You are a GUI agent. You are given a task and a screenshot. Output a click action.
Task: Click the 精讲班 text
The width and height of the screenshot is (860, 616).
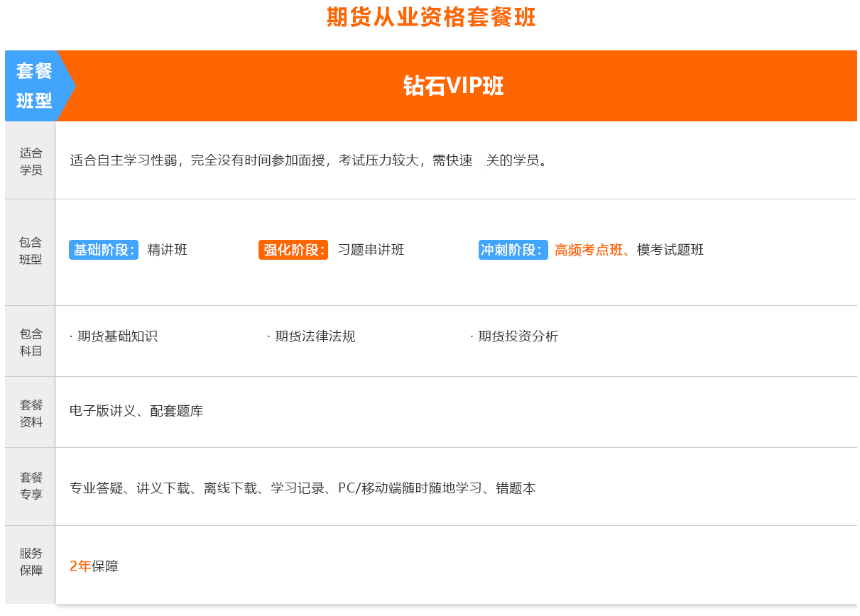[168, 250]
